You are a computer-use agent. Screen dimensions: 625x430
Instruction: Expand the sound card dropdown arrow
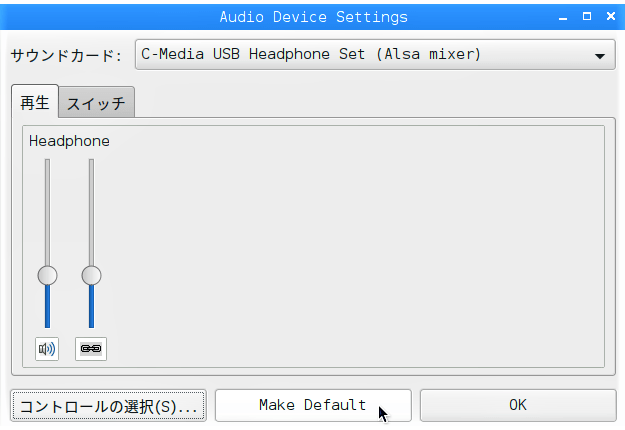click(600, 56)
